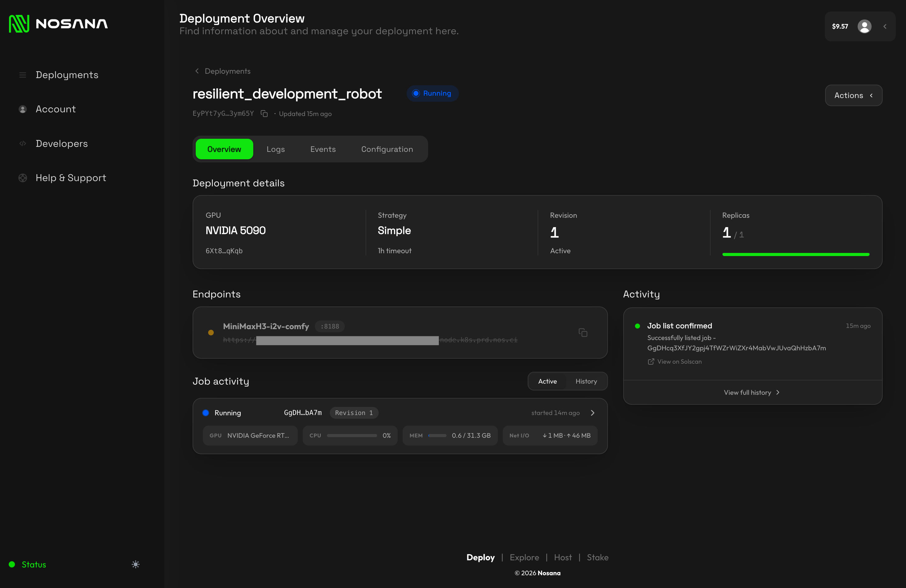Click Deploy in the footer

pyautogui.click(x=480, y=558)
